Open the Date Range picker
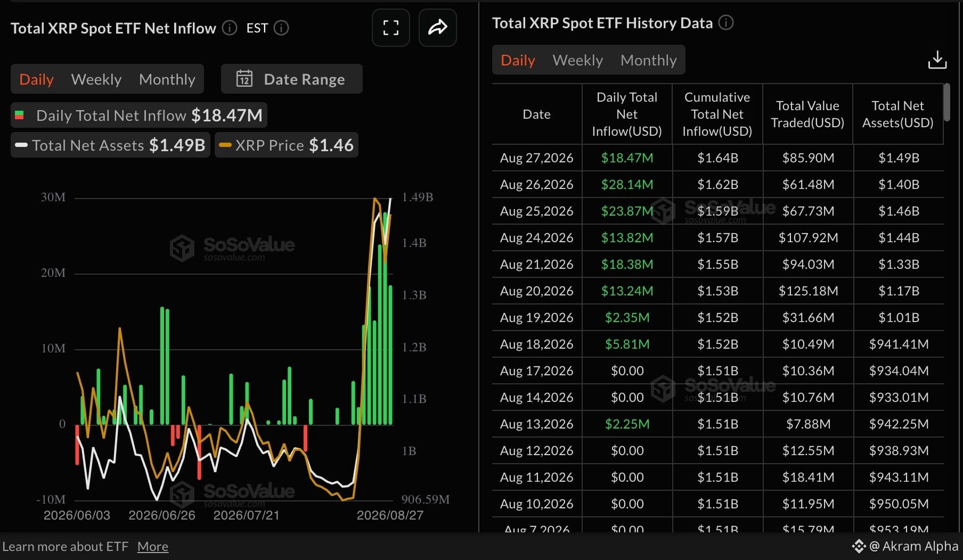The width and height of the screenshot is (963, 560). pyautogui.click(x=292, y=79)
